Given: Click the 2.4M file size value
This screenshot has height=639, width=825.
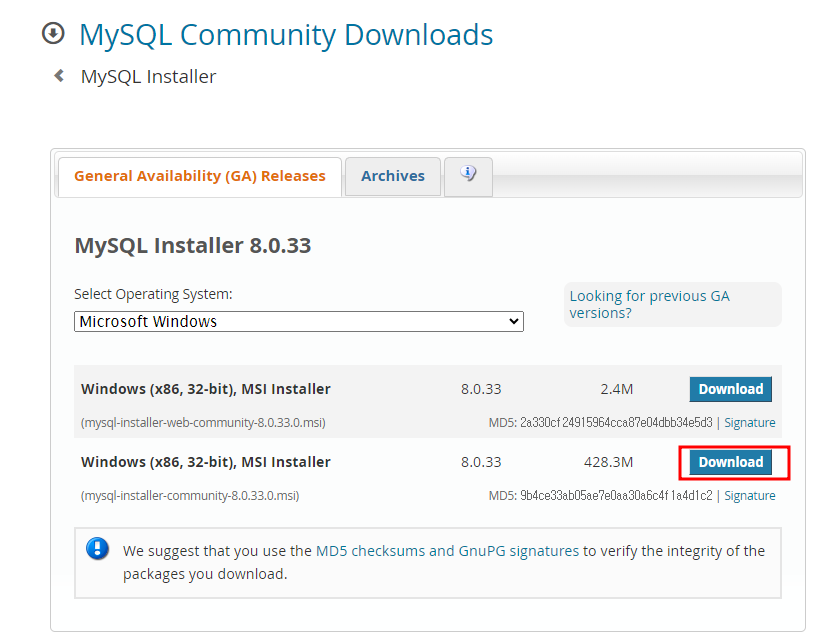Looking at the screenshot, I should click(x=617, y=389).
